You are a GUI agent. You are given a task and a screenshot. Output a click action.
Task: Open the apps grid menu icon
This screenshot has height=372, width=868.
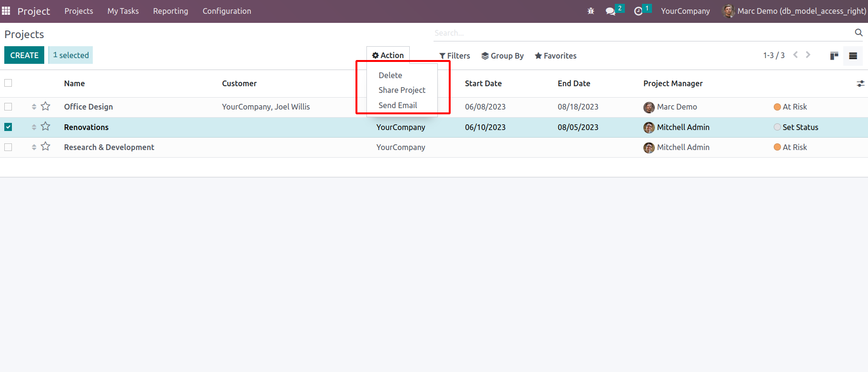pos(6,10)
